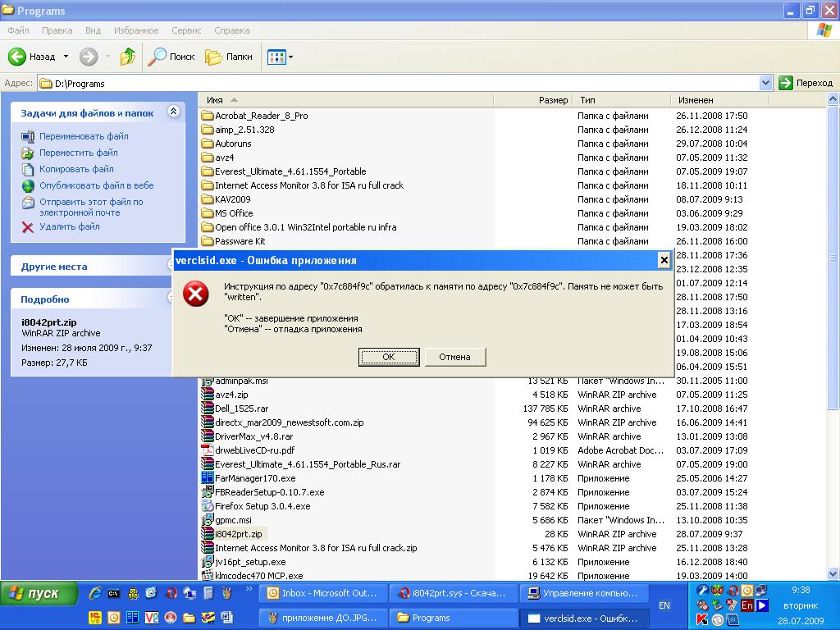
Task: Open the Сервис menu
Action: pyautogui.click(x=186, y=30)
